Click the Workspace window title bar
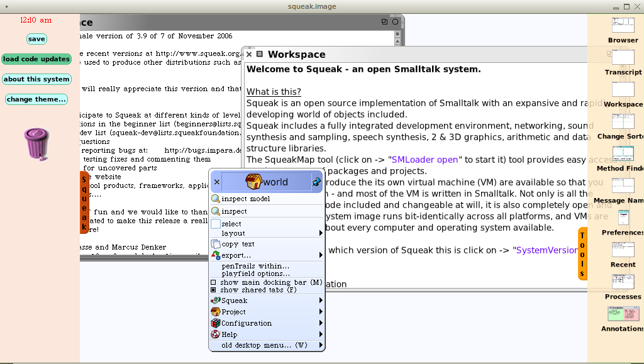Image resolution: width=644 pixels, height=364 pixels. (x=415, y=54)
